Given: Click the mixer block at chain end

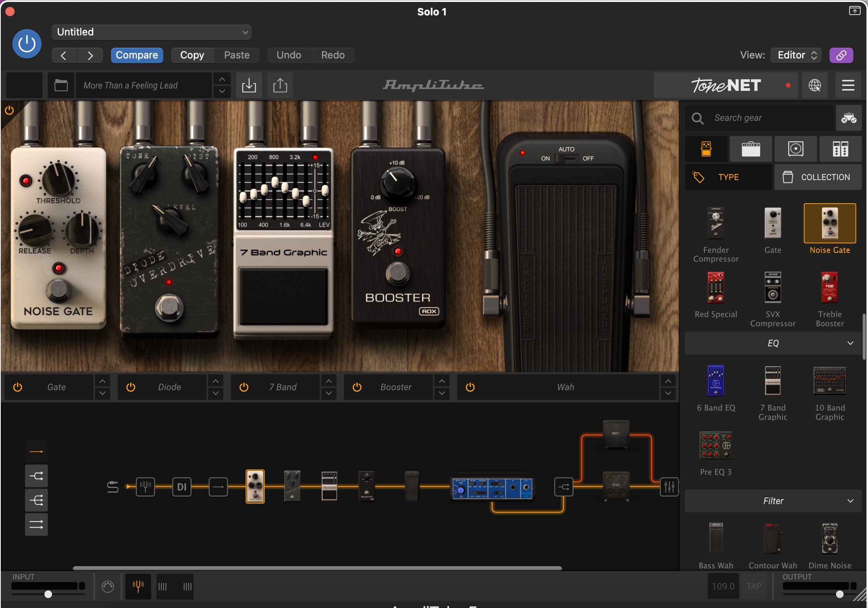Looking at the screenshot, I should coord(669,487).
